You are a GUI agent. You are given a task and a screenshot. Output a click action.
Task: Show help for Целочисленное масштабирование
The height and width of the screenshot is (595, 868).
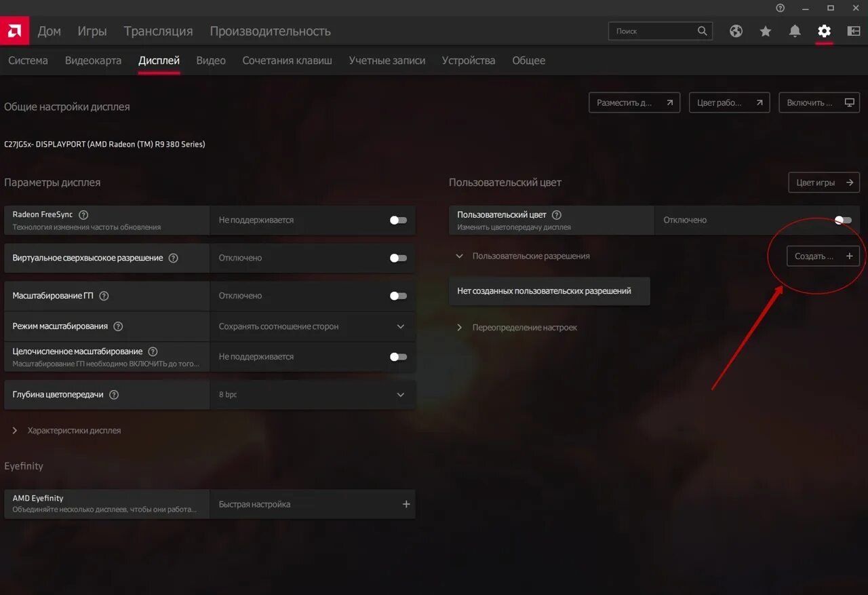pos(153,351)
